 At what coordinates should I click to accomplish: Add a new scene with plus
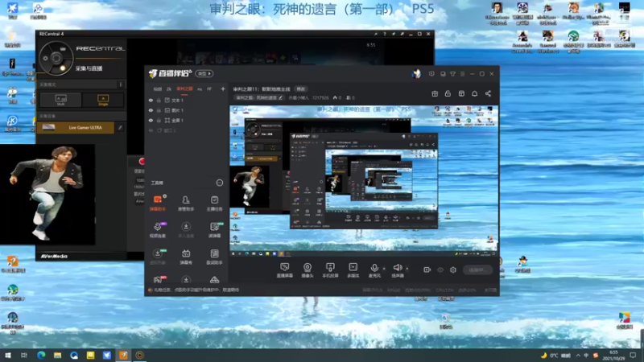pyautogui.click(x=223, y=89)
